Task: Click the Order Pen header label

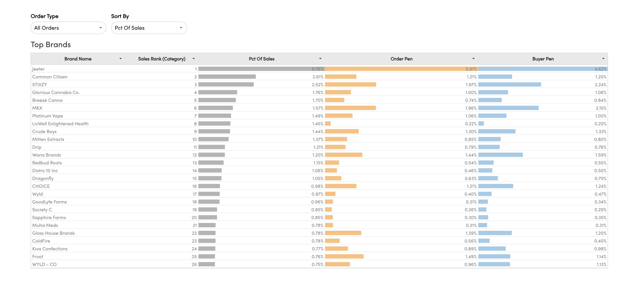Action: tap(402, 59)
